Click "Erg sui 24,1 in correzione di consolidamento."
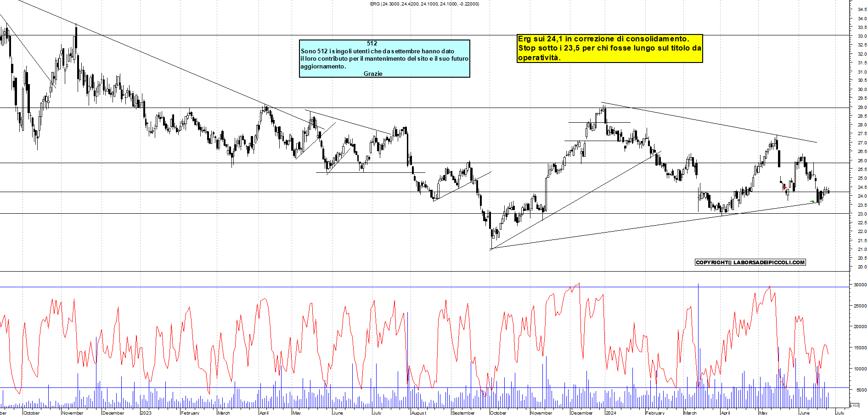The height and width of the screenshot is (415, 868). click(603, 39)
